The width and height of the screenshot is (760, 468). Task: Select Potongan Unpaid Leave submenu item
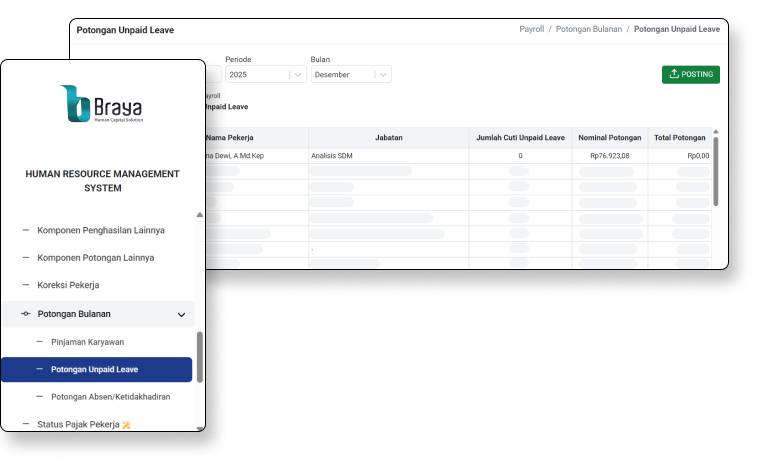[x=94, y=369]
